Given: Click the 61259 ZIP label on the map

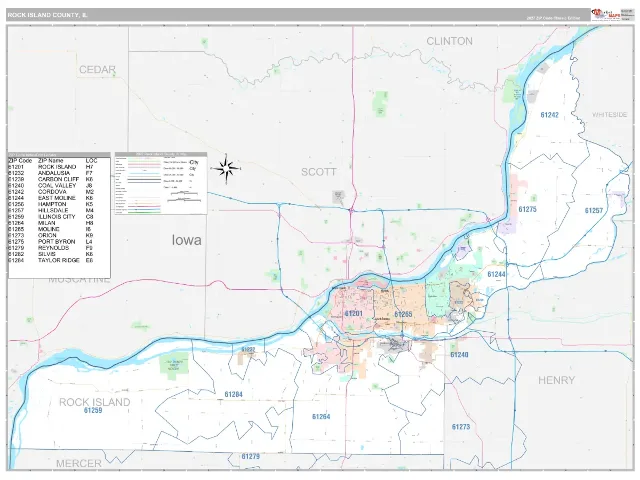Looking at the screenshot, I should (x=93, y=411).
